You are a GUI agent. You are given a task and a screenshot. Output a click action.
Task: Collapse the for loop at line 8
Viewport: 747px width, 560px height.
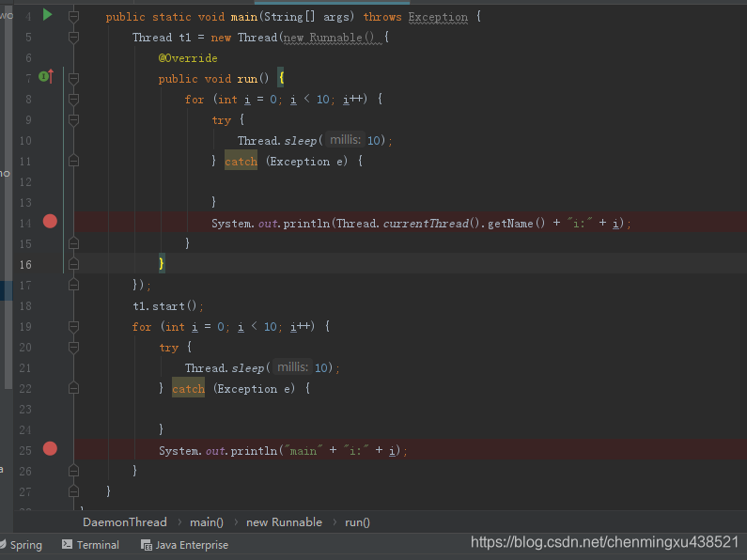point(73,99)
